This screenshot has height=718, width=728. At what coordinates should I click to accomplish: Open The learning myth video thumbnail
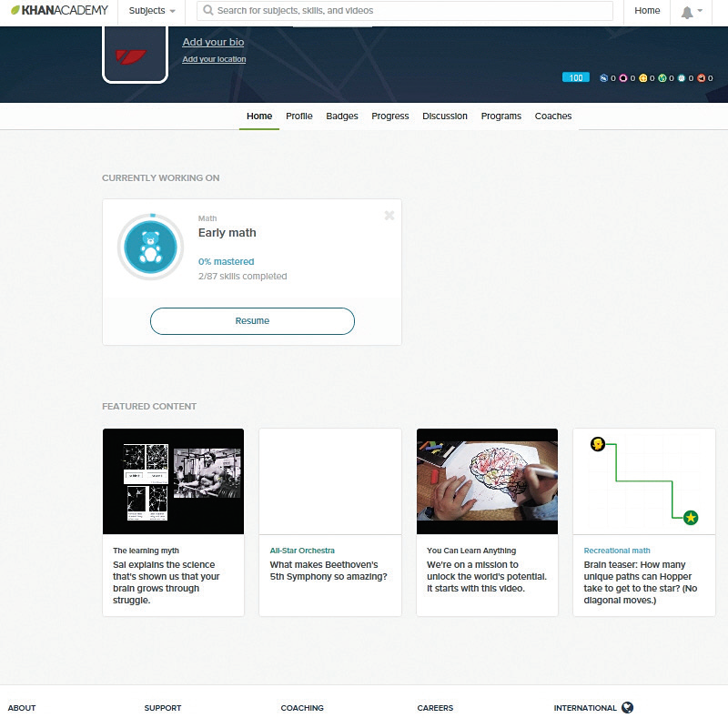pos(173,480)
